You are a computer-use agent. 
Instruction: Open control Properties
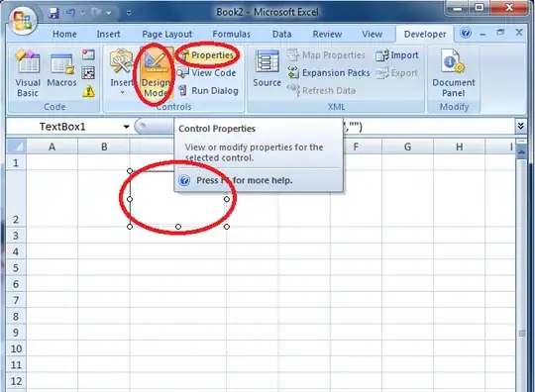[207, 54]
